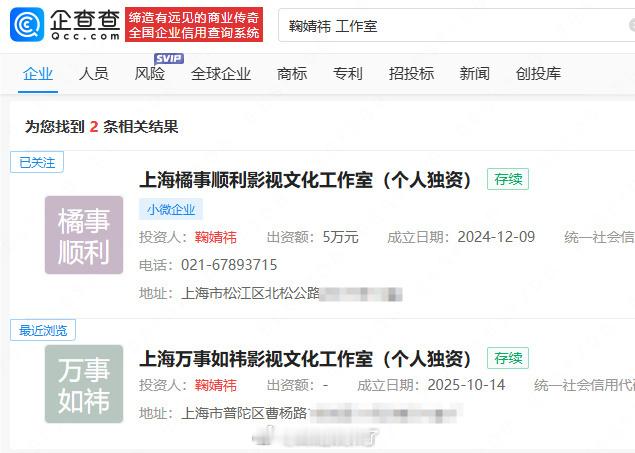Open the 招投标 tab
Screen dimensions: 635x453
tap(411, 74)
